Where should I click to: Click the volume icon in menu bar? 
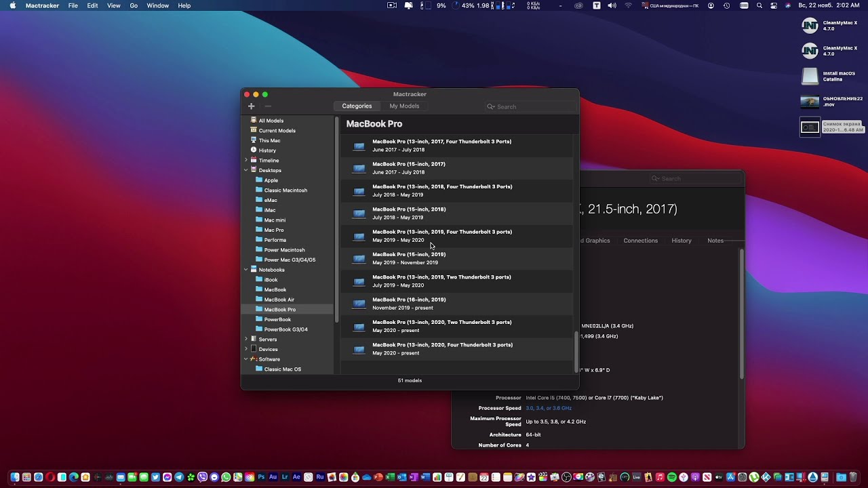(612, 5)
